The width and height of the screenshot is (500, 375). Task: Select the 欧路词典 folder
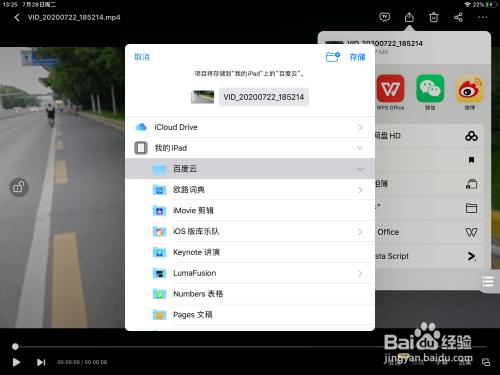pos(250,190)
